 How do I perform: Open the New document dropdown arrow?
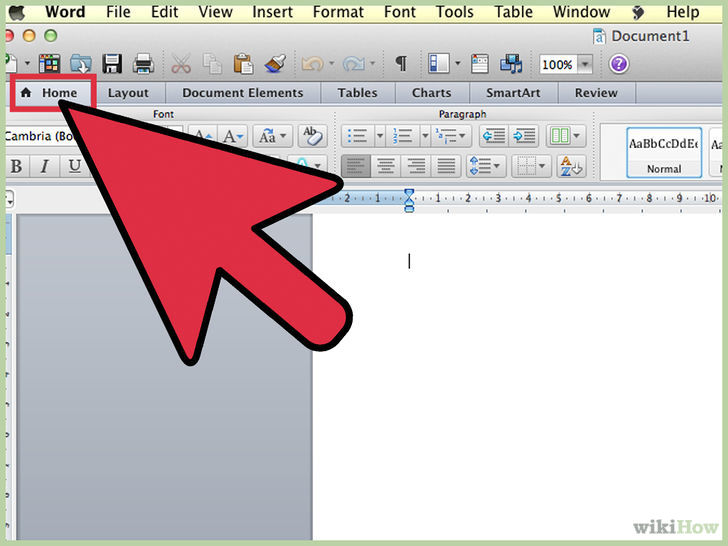pos(27,63)
